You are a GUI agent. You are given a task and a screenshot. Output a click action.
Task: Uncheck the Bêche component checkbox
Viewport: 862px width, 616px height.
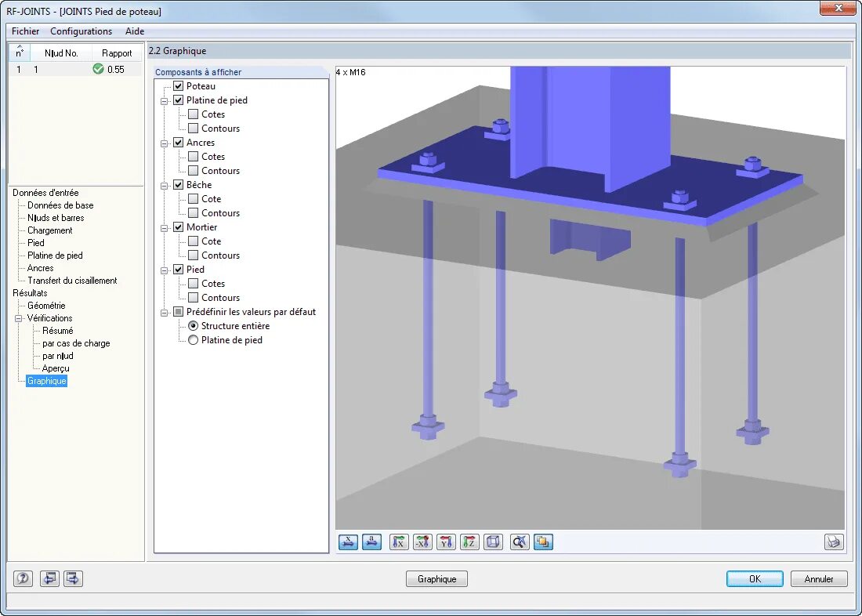[178, 185]
